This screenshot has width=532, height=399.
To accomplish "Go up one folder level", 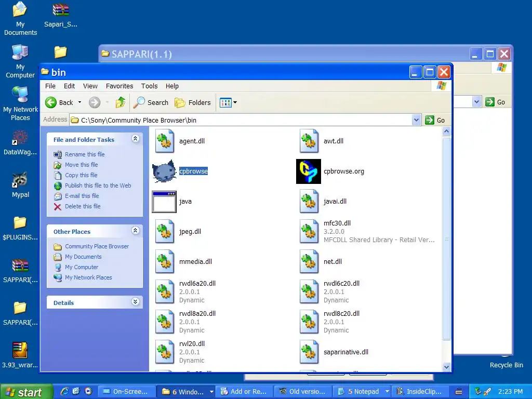I will click(121, 102).
